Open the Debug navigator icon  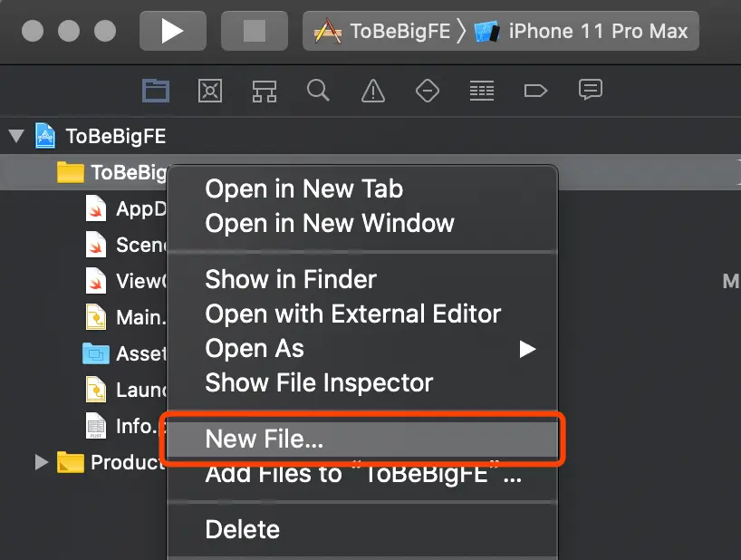(481, 90)
